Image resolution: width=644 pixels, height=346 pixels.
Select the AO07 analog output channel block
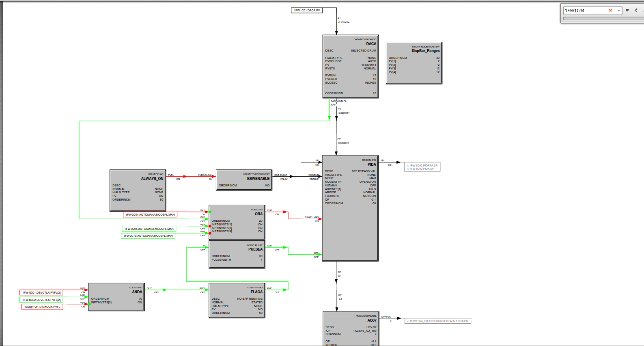tap(351, 328)
